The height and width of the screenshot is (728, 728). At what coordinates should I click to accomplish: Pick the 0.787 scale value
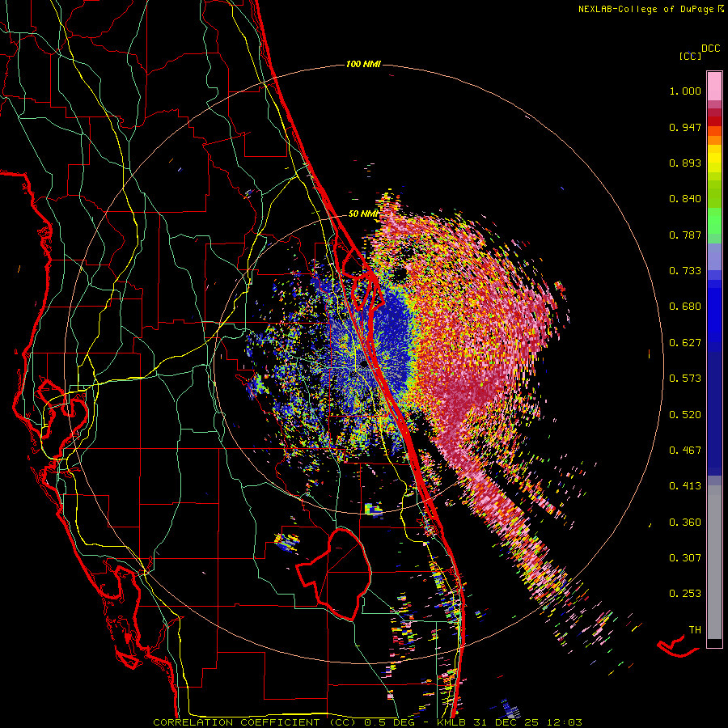click(685, 235)
